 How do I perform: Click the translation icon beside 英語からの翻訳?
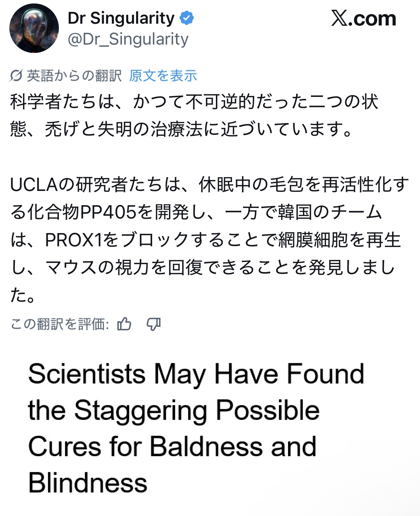click(16, 75)
